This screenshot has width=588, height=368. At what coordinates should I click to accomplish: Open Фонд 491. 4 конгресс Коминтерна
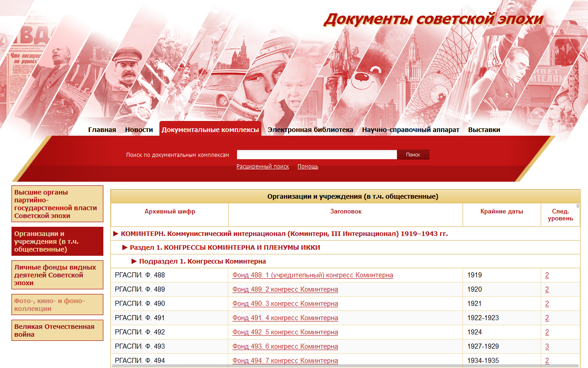tap(285, 318)
